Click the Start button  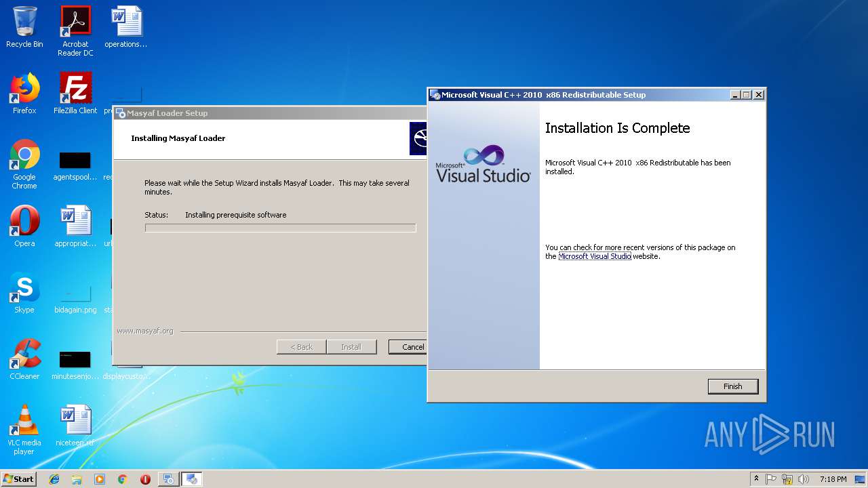coord(19,479)
